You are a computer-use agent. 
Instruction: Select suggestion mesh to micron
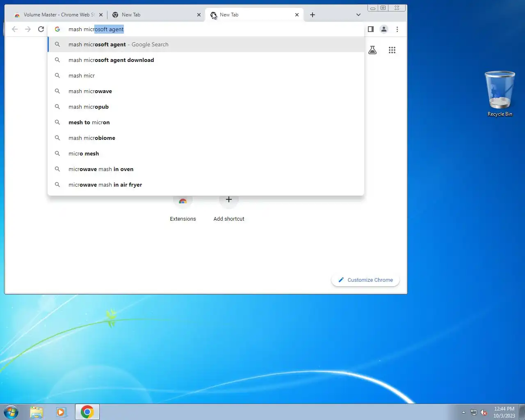coord(206,122)
